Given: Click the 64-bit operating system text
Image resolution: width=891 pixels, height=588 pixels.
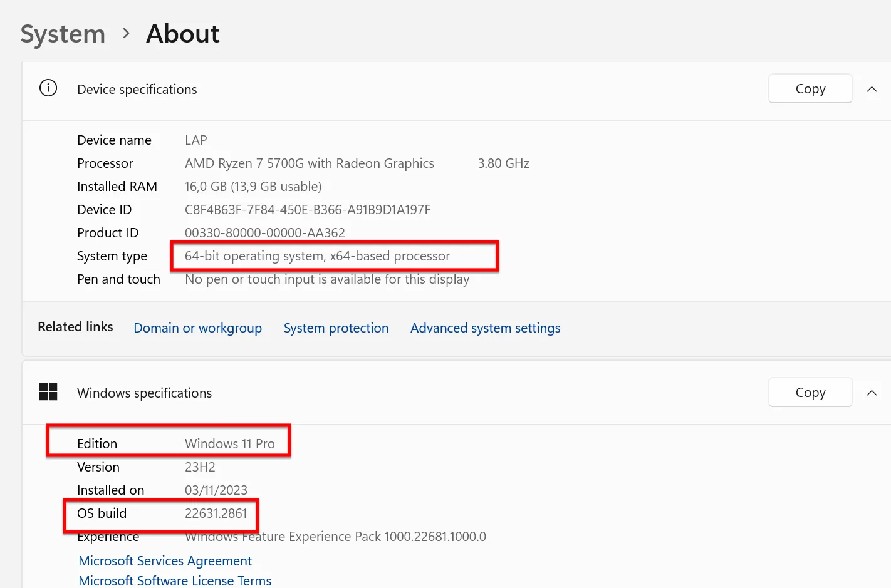Looking at the screenshot, I should tap(254, 256).
